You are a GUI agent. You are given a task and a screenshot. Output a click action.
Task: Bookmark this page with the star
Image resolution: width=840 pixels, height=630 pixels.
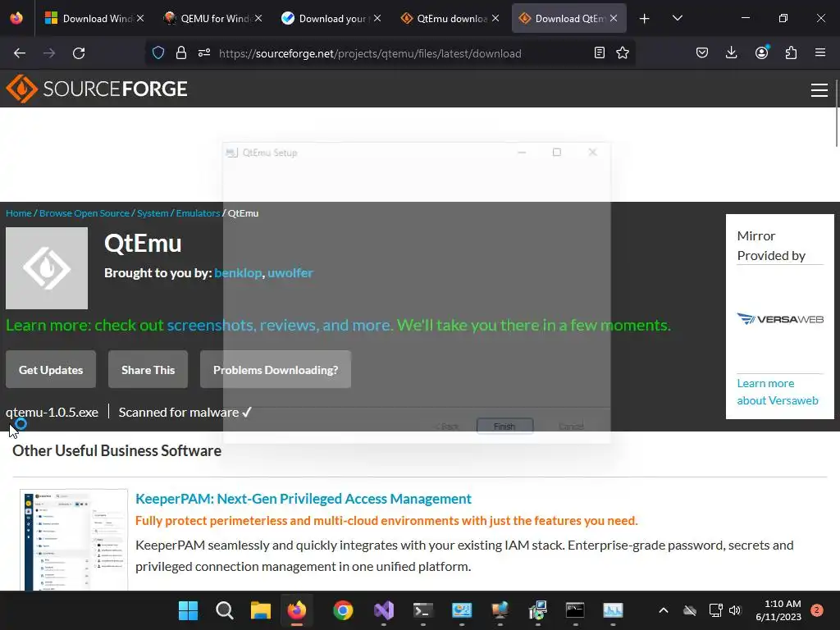623,53
